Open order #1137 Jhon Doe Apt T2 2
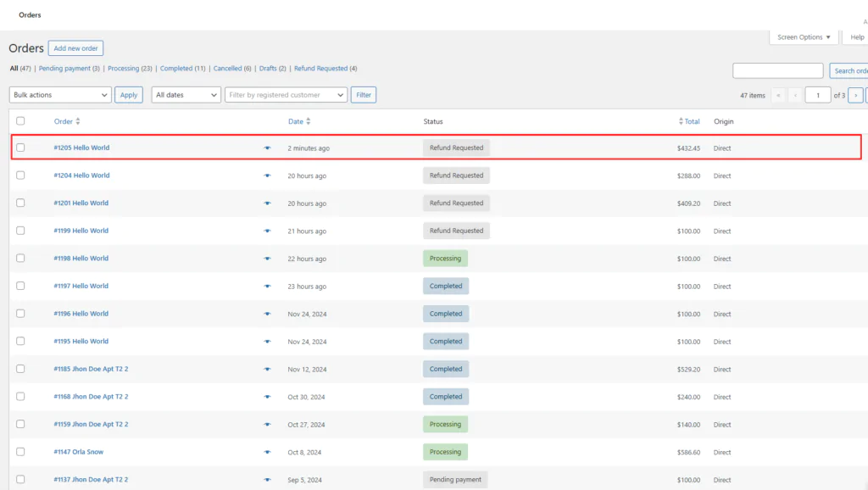 pos(91,480)
